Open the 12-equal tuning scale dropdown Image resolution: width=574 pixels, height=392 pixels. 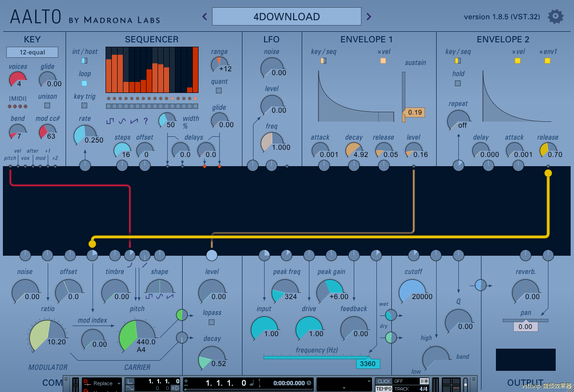[32, 52]
